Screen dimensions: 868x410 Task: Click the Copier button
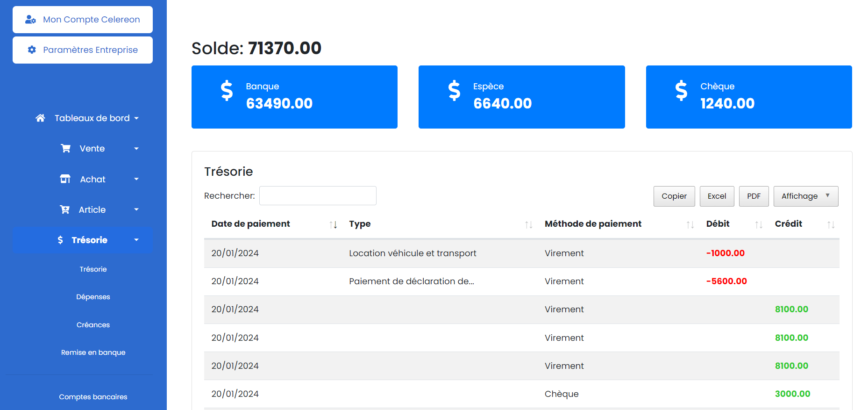coord(674,196)
